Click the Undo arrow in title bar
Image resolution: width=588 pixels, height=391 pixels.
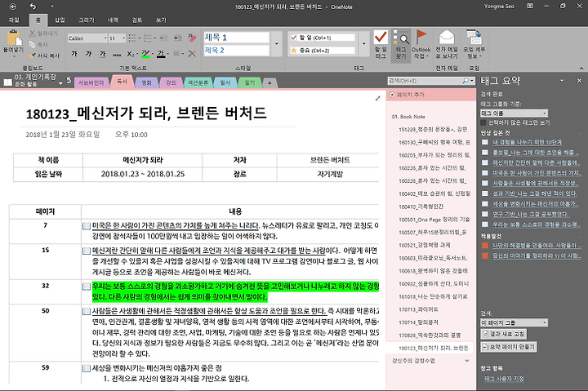click(x=33, y=7)
